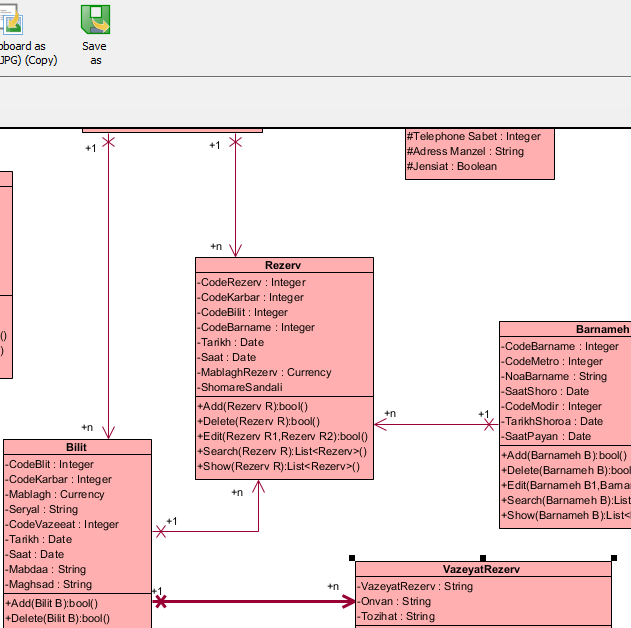
Task: Select the bold association line from Bilit to VazeyatRezerv
Action: [x=254, y=601]
